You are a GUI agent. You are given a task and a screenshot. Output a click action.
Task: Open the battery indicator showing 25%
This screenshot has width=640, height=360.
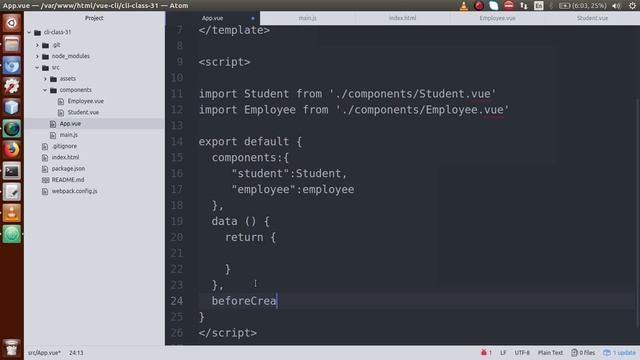click(582, 6)
